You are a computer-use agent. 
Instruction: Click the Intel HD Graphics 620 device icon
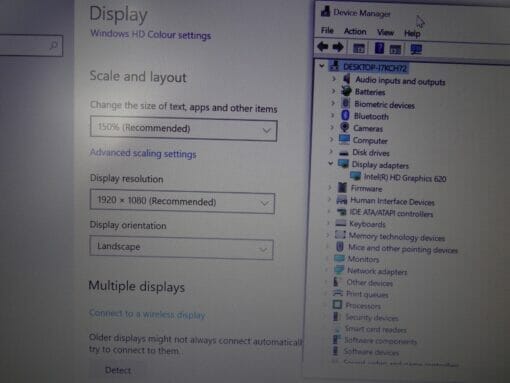pos(355,176)
